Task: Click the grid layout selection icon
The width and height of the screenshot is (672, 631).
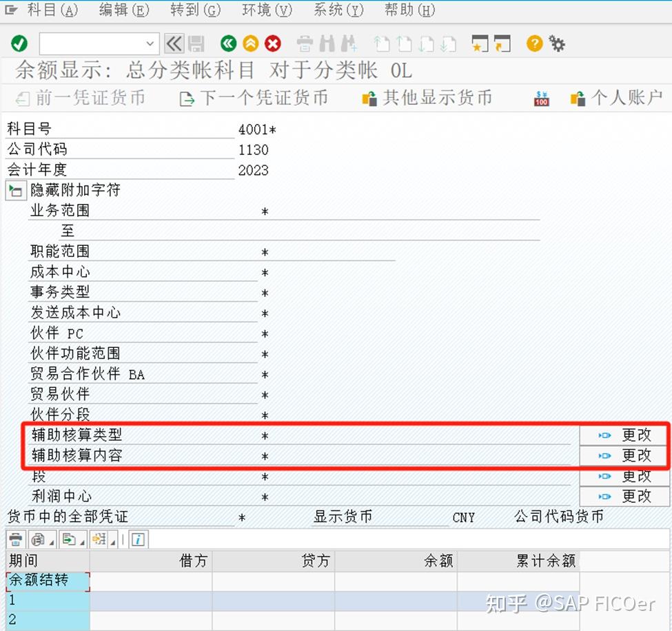Action: (x=99, y=539)
